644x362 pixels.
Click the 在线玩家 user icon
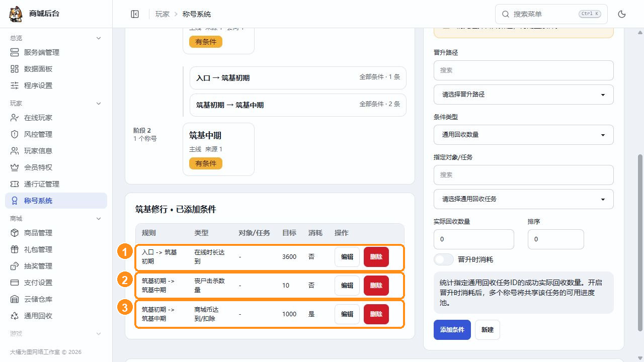pos(15,118)
